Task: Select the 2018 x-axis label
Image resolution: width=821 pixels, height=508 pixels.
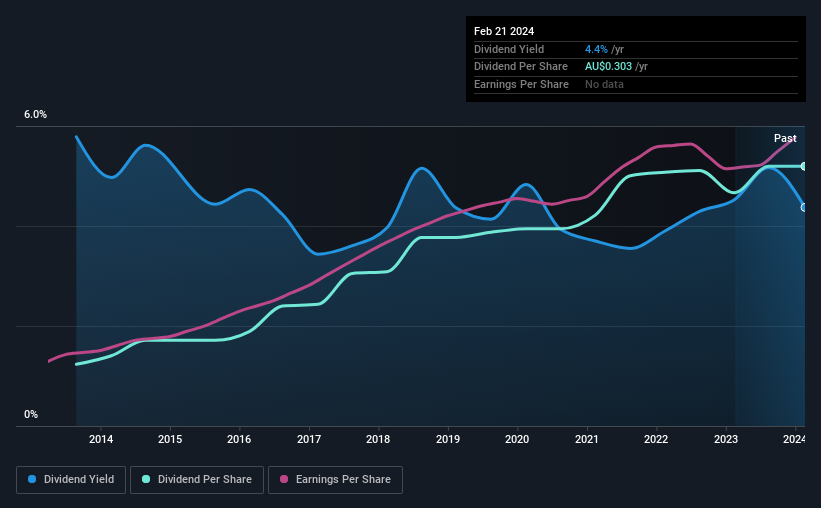Action: pyautogui.click(x=378, y=439)
